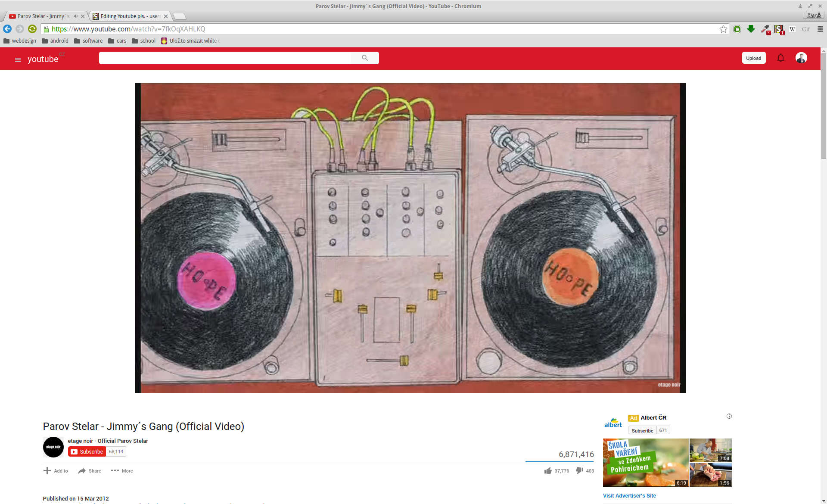Viewport: 827px width, 504px height.
Task: Open the Albert ČR advertiser channel
Action: (x=653, y=417)
